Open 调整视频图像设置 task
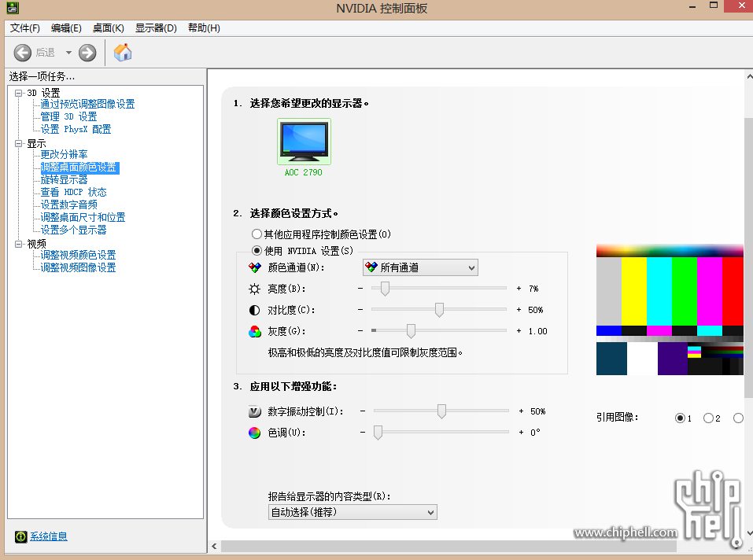The height and width of the screenshot is (560, 753). [78, 267]
